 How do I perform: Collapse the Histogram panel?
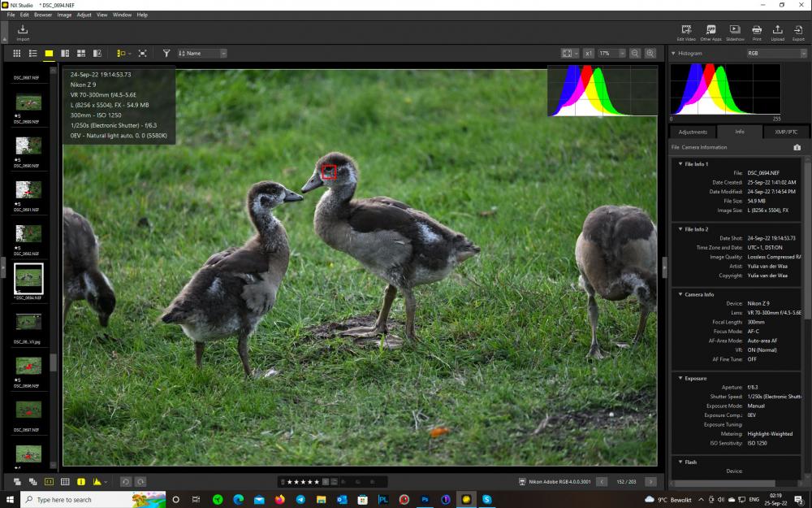tap(673, 54)
